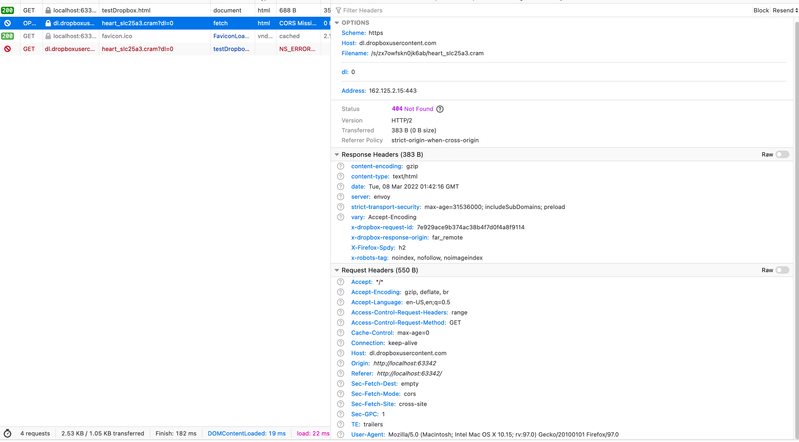Click the User-Agent header name
This screenshot has height=442, width=799.
coord(368,435)
